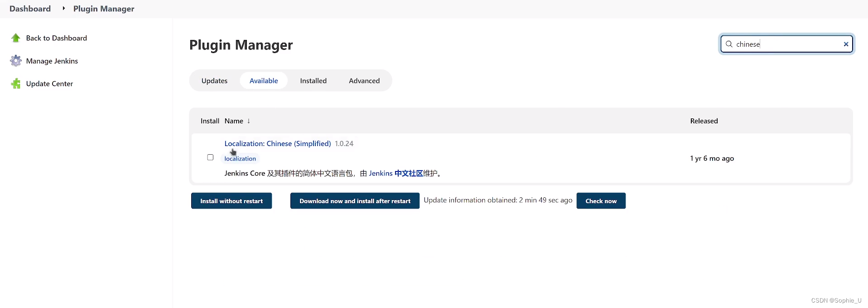Click the Check now button

tap(601, 201)
